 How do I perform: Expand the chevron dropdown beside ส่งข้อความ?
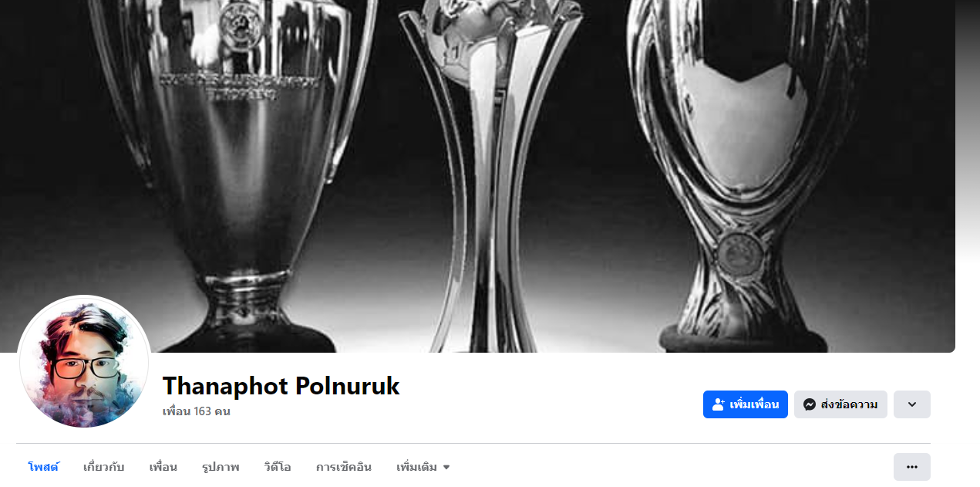coord(912,404)
